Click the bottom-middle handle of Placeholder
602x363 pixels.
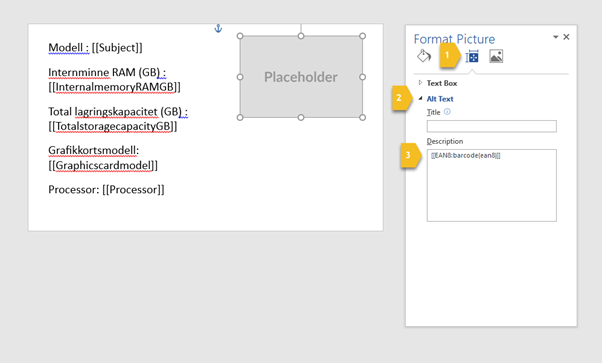301,118
